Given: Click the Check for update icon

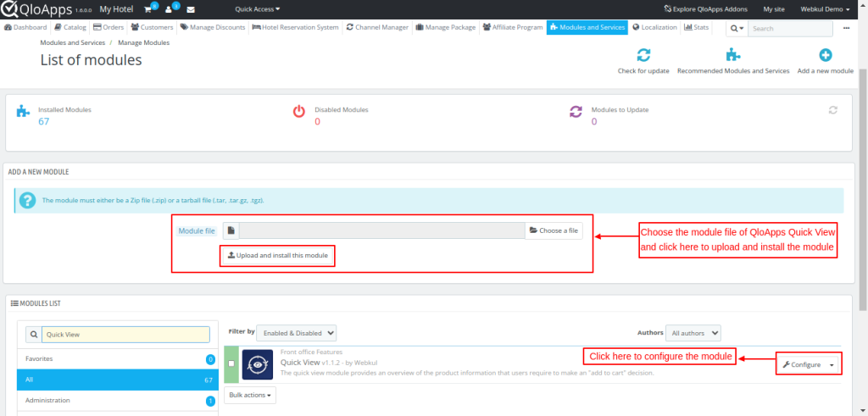Looking at the screenshot, I should point(643,55).
